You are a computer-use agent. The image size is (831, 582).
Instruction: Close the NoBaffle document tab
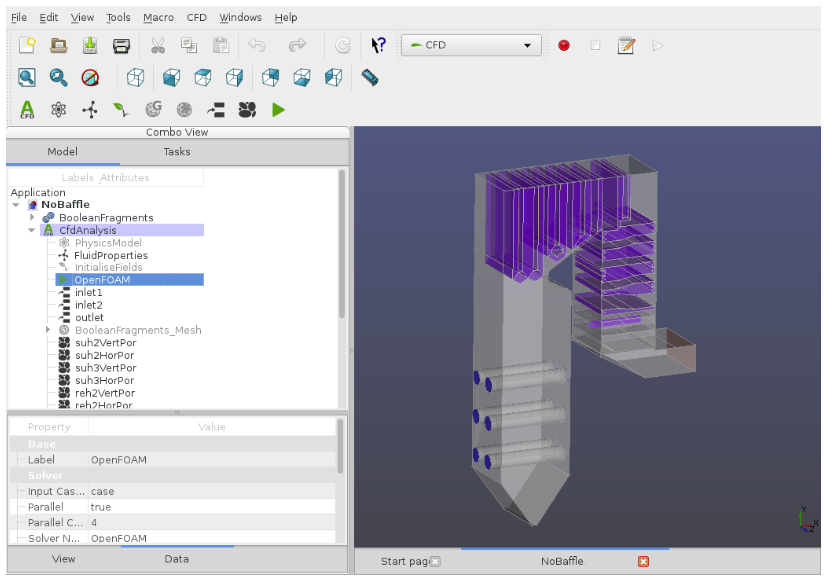click(643, 561)
